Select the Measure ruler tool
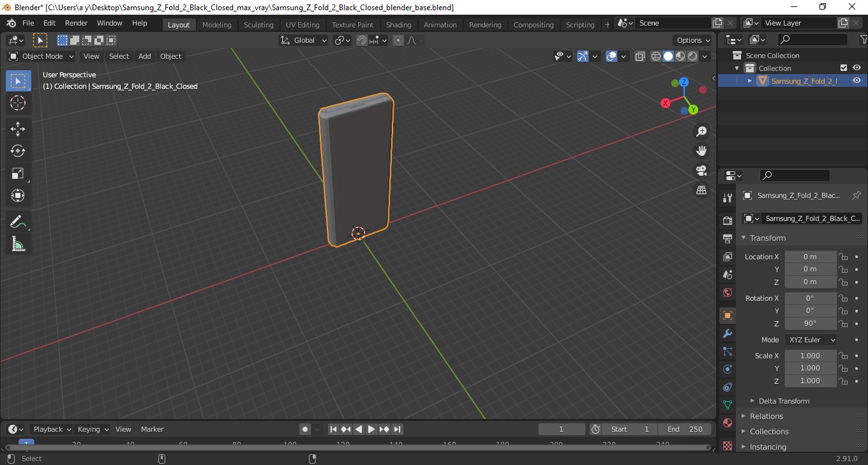The image size is (868, 465). pos(18,244)
